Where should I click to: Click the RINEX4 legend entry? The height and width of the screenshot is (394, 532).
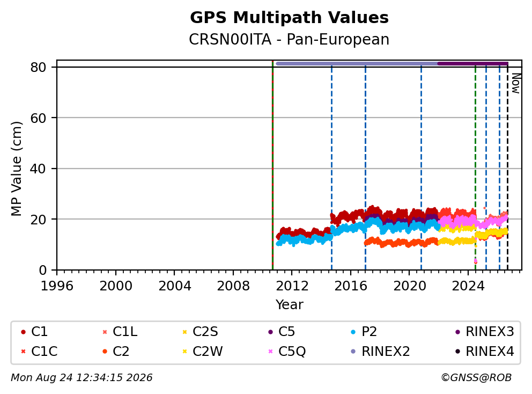click(x=485, y=352)
